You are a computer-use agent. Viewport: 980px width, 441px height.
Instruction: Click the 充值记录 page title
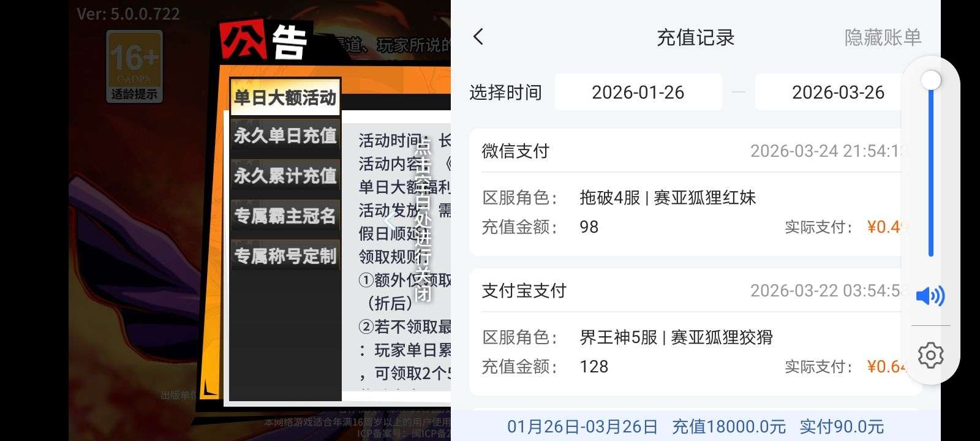[x=695, y=37]
